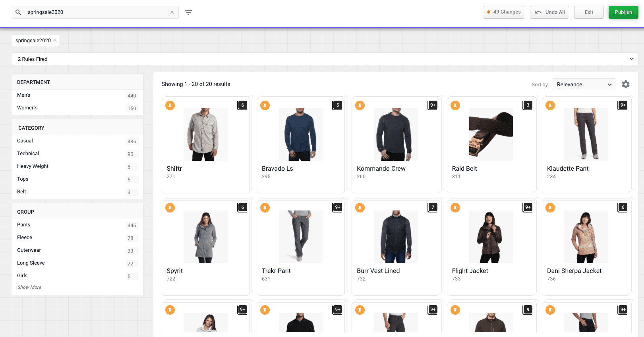644x337 pixels.
Task: Open variant count badge on Shiftr
Action: point(242,105)
